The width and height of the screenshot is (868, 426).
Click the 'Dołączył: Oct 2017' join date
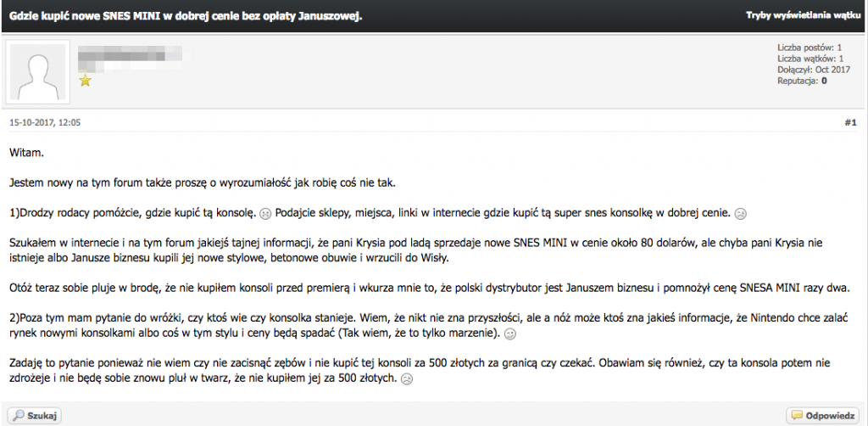click(x=813, y=70)
